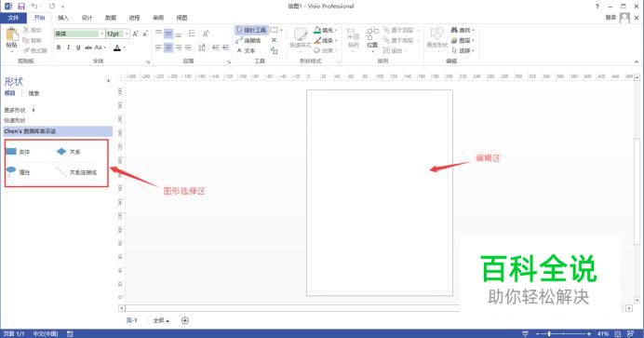The image size is (644, 338).
Task: Collapse the ribbon with the chevron
Action: tap(637, 61)
